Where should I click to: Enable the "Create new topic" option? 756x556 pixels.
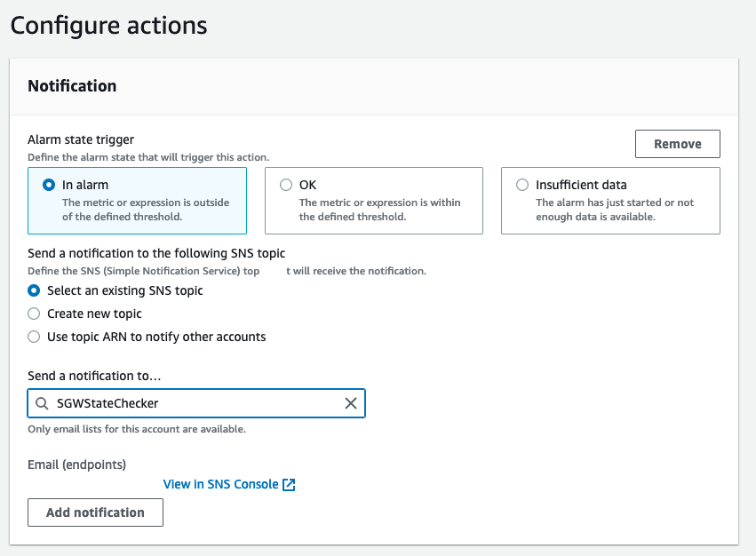coord(33,314)
